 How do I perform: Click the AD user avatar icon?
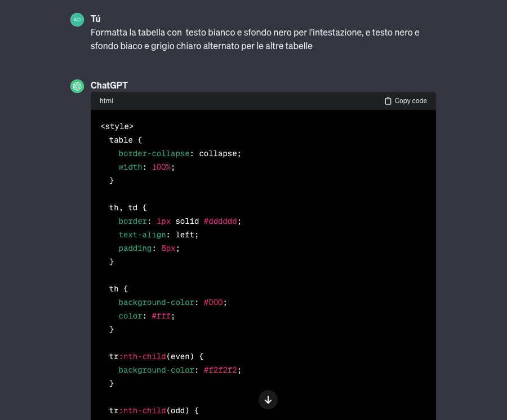(x=77, y=20)
